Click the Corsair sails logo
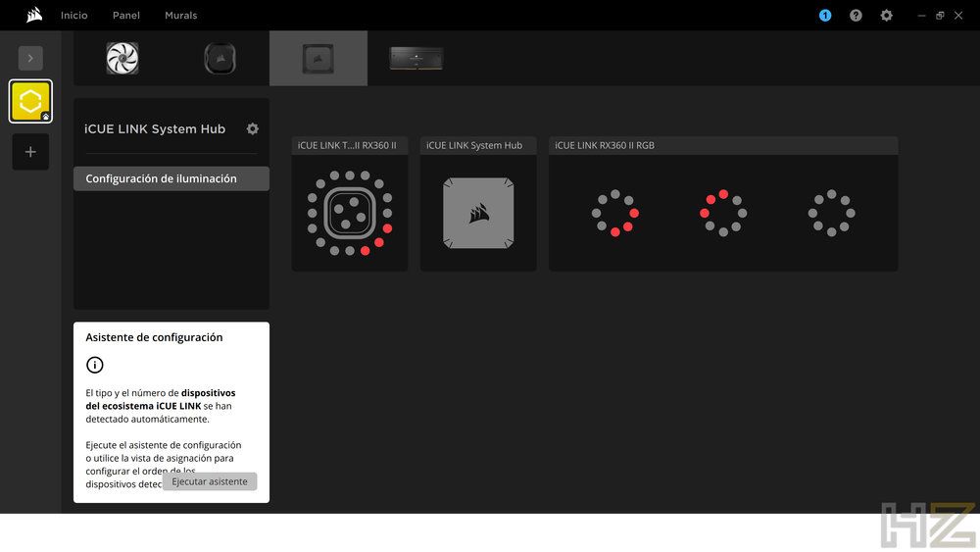 click(x=34, y=15)
